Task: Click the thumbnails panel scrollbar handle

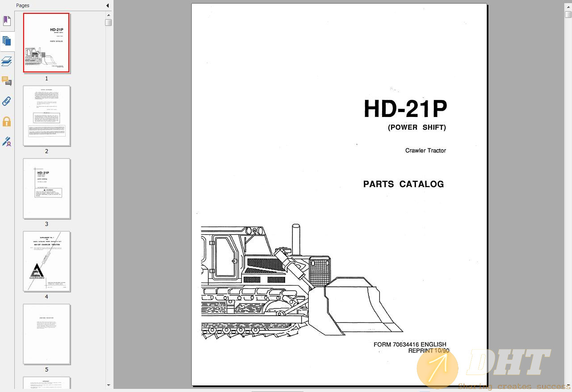Action: pyautogui.click(x=109, y=22)
